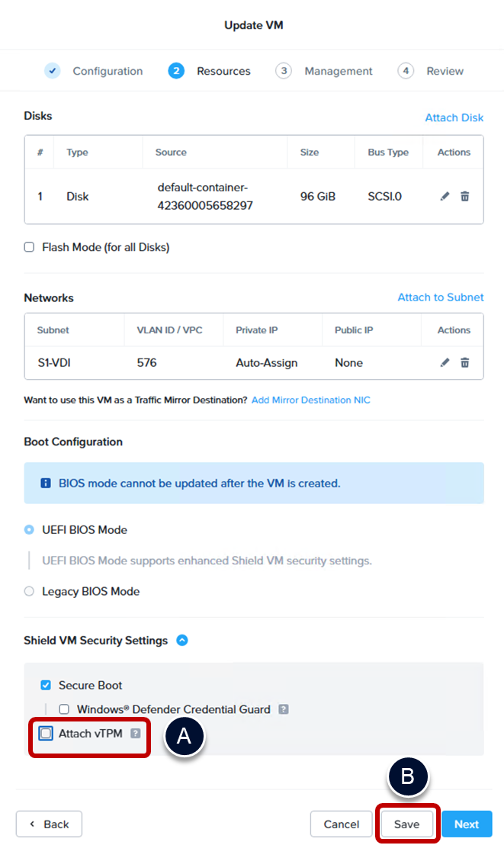Image resolution: width=504 pixels, height=858 pixels.
Task: Select the Legacy BIOS Mode radio button
Action: click(x=30, y=591)
